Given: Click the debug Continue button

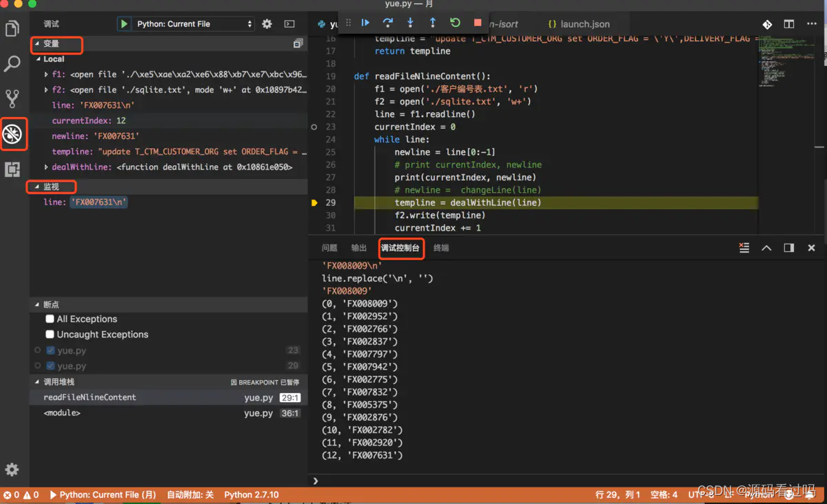Looking at the screenshot, I should tap(365, 23).
